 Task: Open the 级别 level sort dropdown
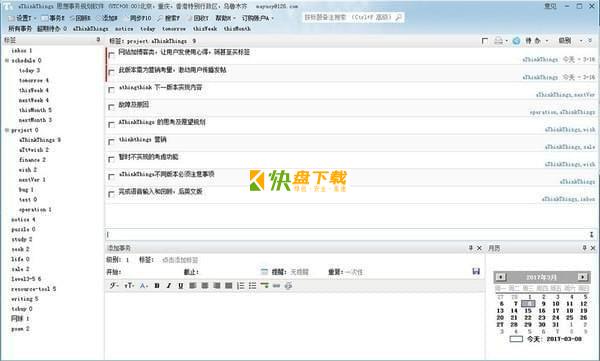point(570,41)
